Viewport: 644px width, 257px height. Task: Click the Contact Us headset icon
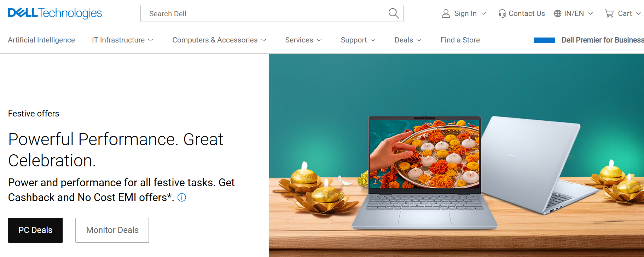pyautogui.click(x=502, y=13)
